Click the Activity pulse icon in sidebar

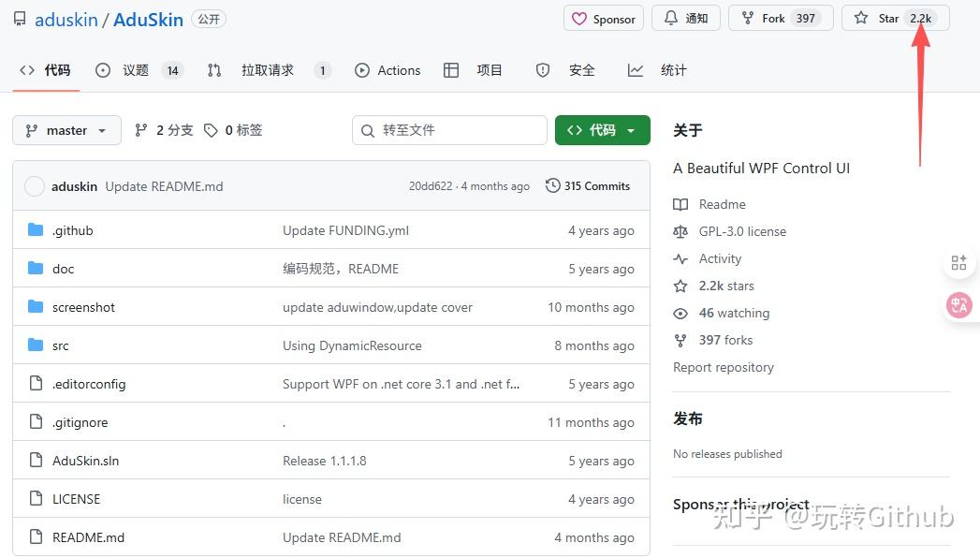click(x=680, y=258)
